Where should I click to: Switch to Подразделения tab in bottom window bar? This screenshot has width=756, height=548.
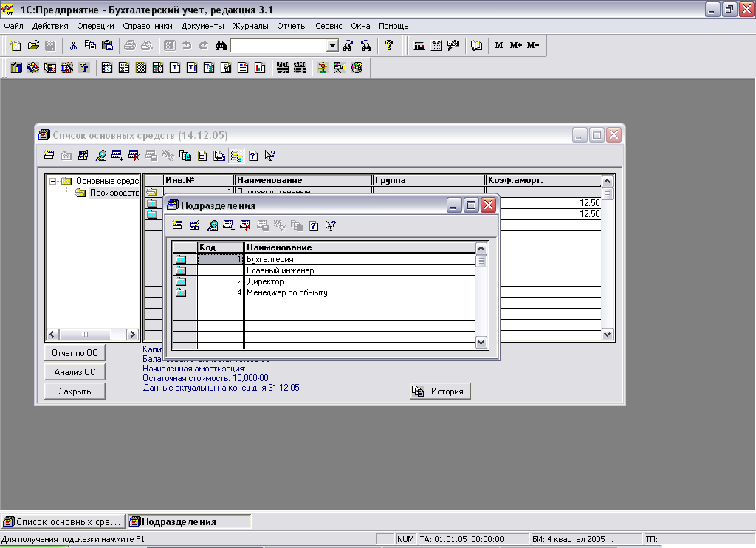click(x=189, y=521)
